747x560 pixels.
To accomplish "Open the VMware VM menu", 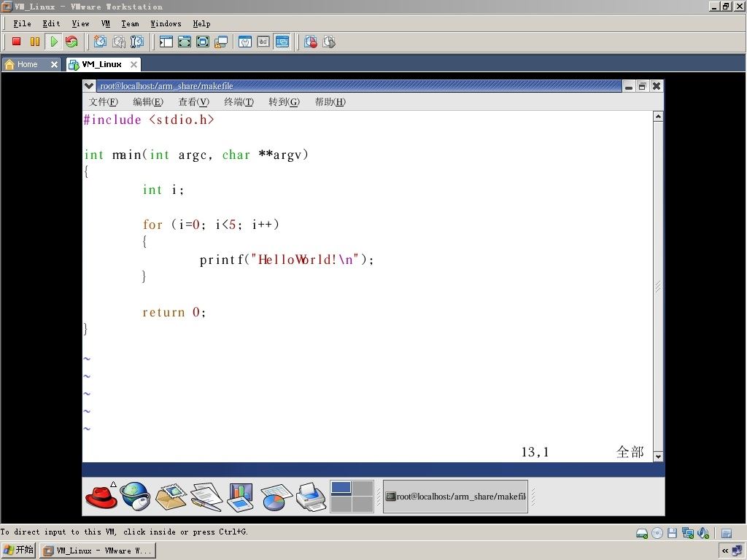I will [105, 23].
